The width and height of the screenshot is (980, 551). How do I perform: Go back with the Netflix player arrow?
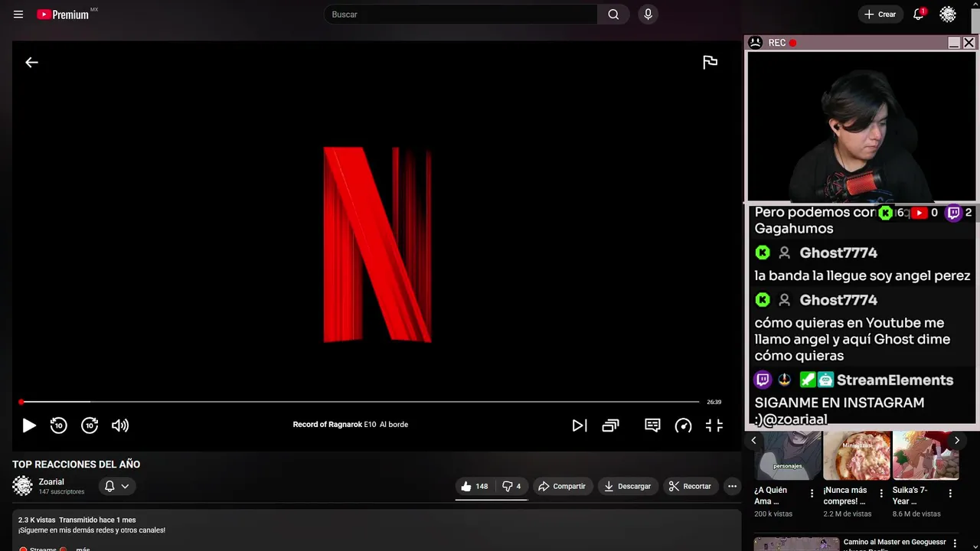[x=31, y=63]
